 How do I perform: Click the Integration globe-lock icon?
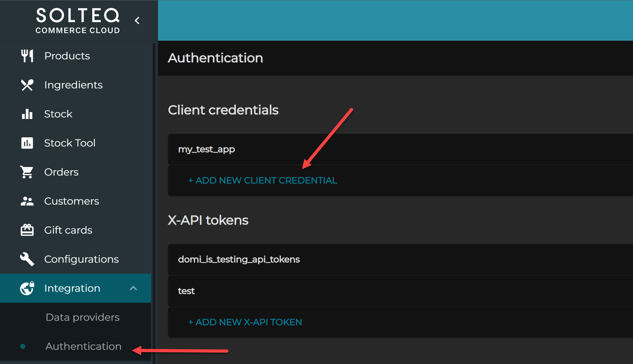point(27,288)
